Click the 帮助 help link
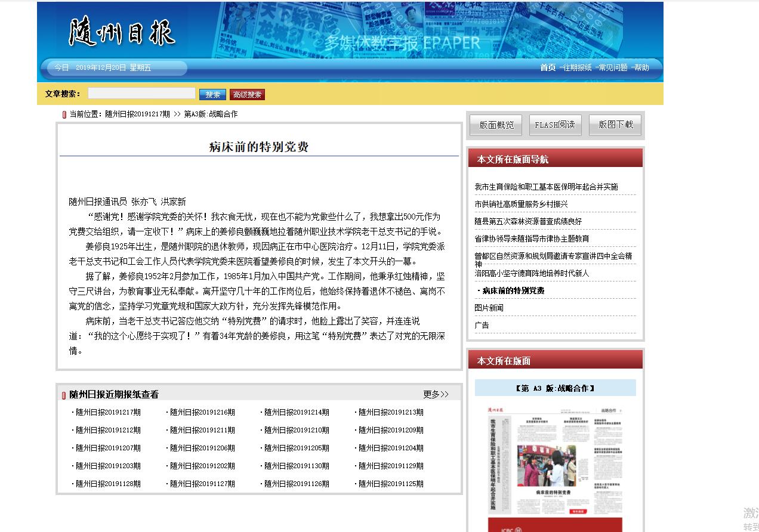 641,68
